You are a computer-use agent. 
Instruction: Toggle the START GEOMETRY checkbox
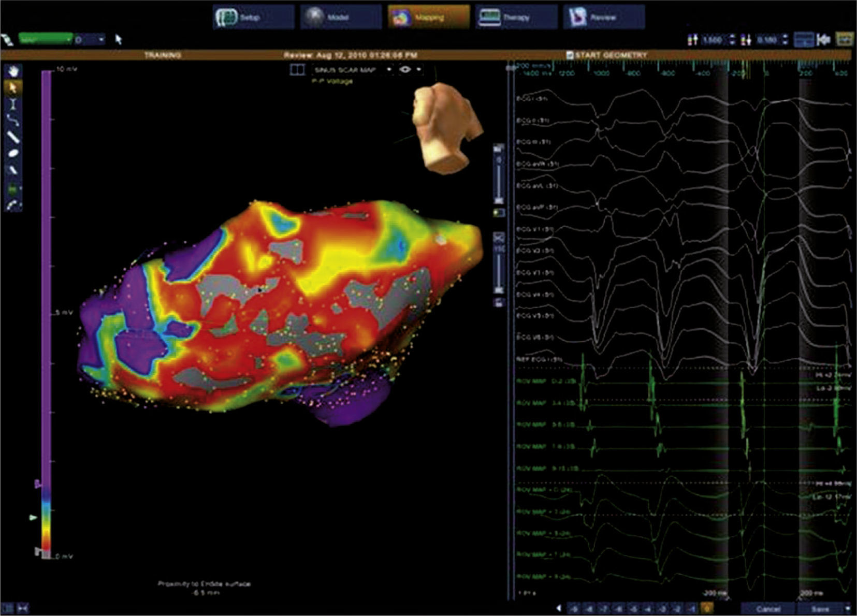tap(570, 55)
